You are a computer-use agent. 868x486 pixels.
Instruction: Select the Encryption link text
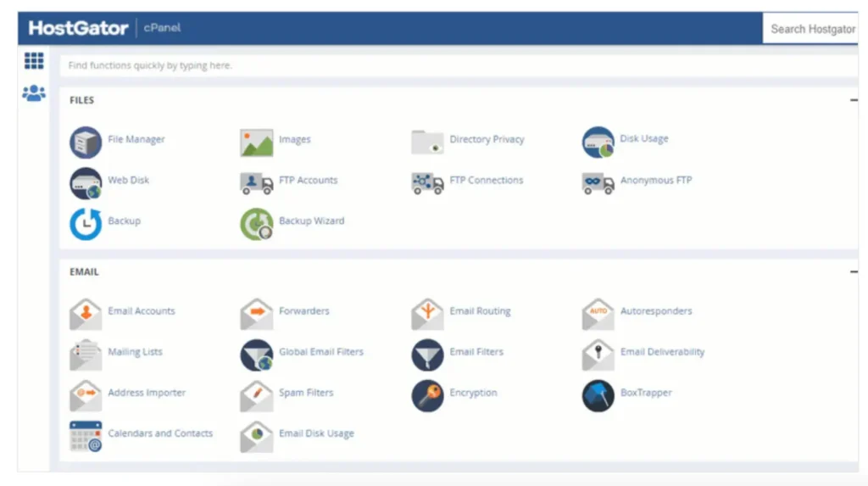473,393
